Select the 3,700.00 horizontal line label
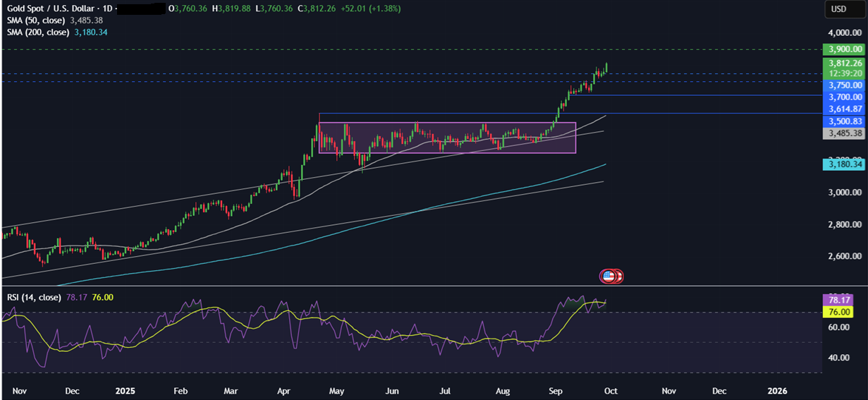This screenshot has height=400, width=868. click(x=843, y=97)
